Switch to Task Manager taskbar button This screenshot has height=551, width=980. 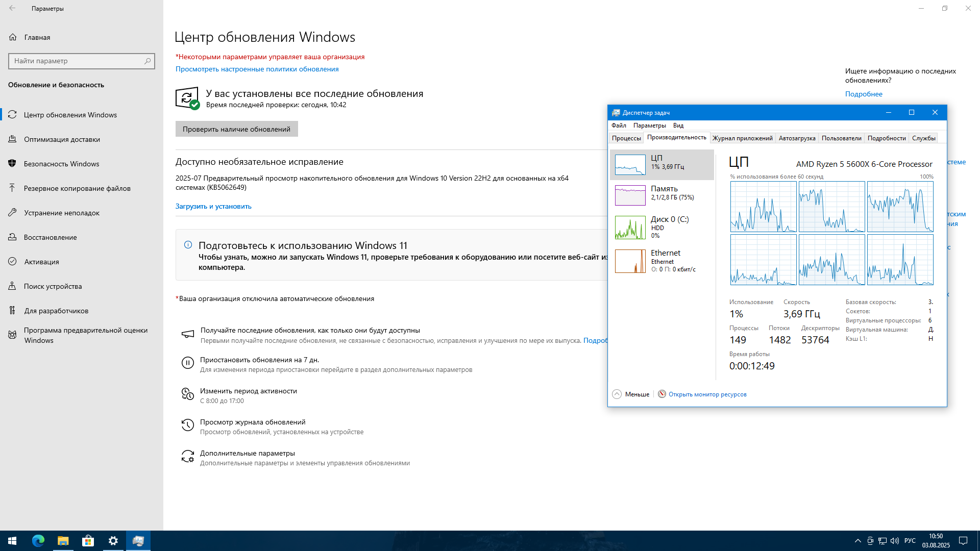pyautogui.click(x=138, y=541)
